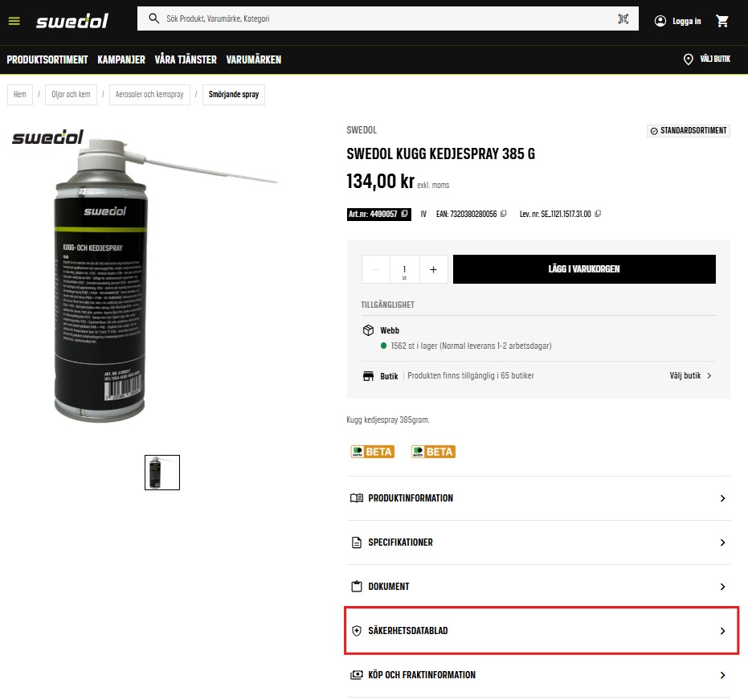Copy the article number 4490057
This screenshot has height=700, width=748.
(405, 213)
